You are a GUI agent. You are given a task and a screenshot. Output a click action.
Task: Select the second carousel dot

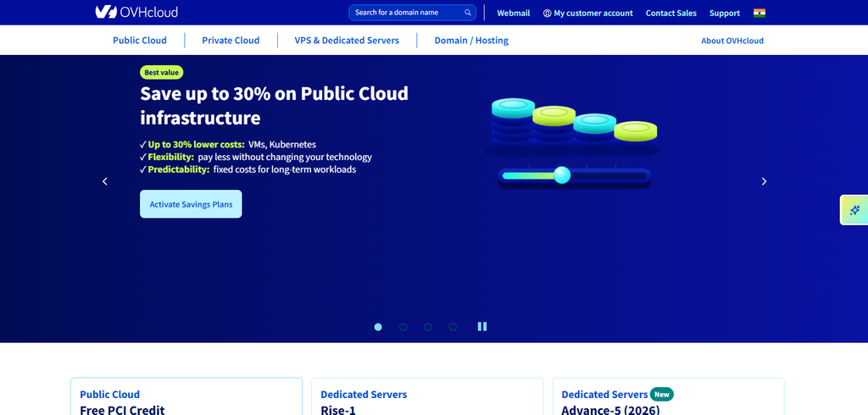[x=403, y=327]
